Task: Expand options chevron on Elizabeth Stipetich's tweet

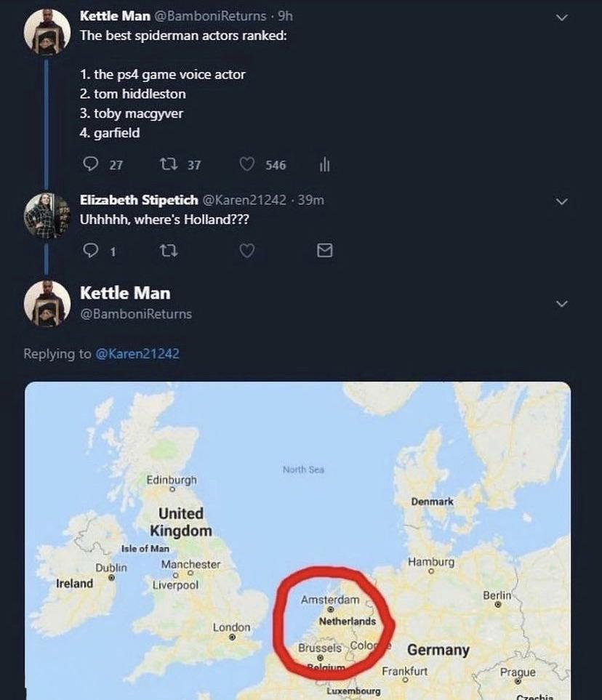Action: [561, 201]
